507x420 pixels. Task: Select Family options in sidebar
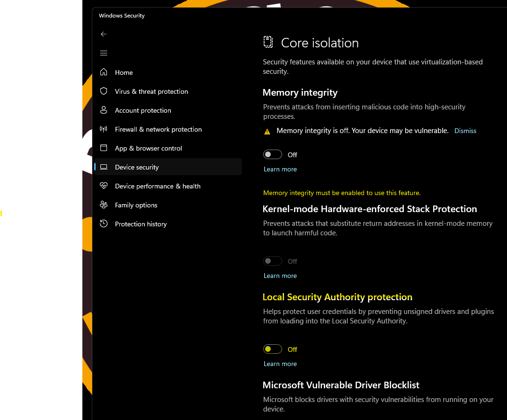(x=168, y=205)
